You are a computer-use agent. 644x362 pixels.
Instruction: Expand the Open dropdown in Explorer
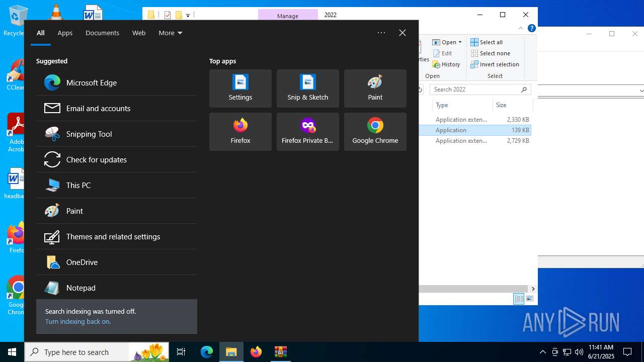[x=447, y=42]
